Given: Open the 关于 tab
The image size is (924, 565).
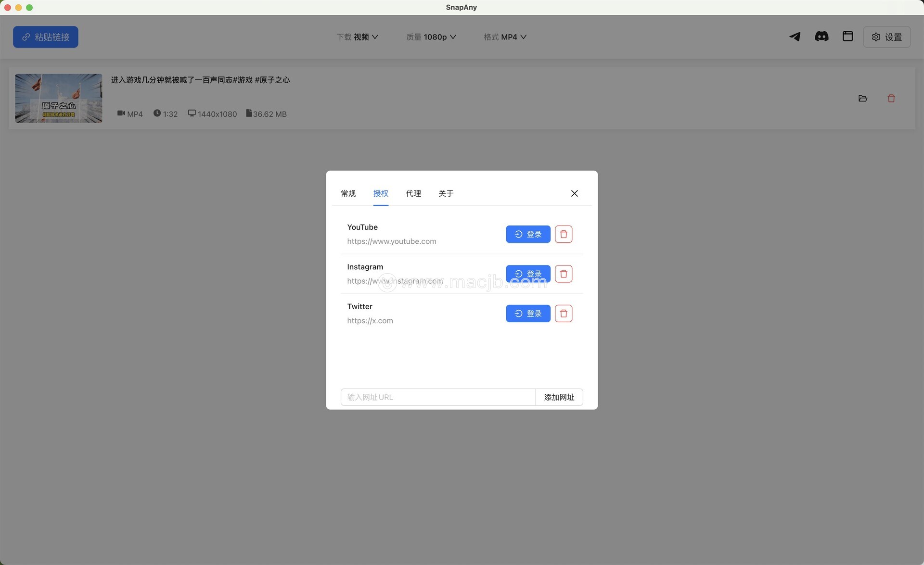Looking at the screenshot, I should [446, 193].
